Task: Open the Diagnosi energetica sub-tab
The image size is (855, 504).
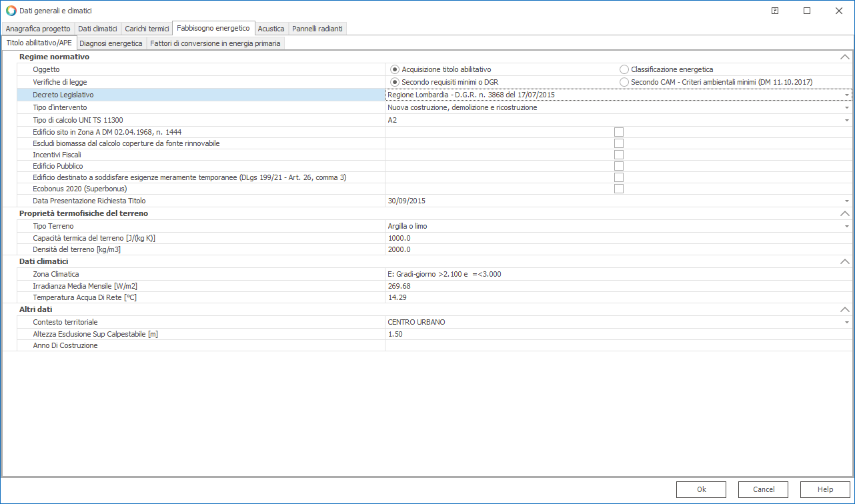Action: (x=111, y=43)
